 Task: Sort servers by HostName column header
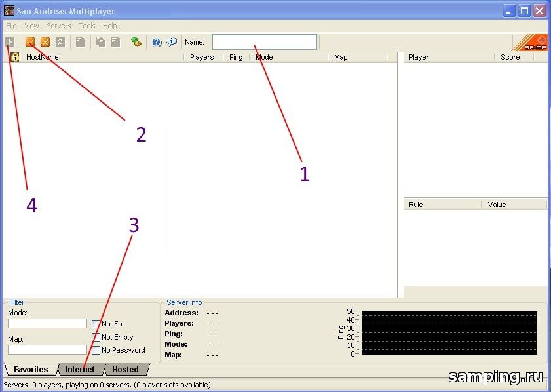click(103, 57)
